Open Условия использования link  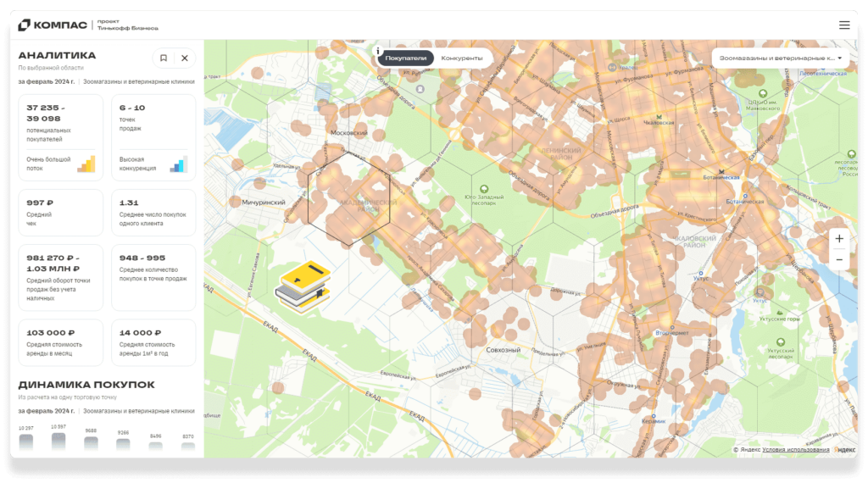[x=795, y=450]
